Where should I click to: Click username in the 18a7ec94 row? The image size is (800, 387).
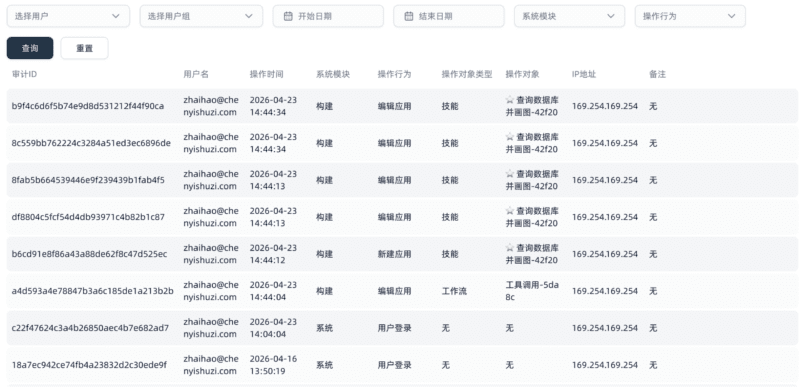click(211, 365)
